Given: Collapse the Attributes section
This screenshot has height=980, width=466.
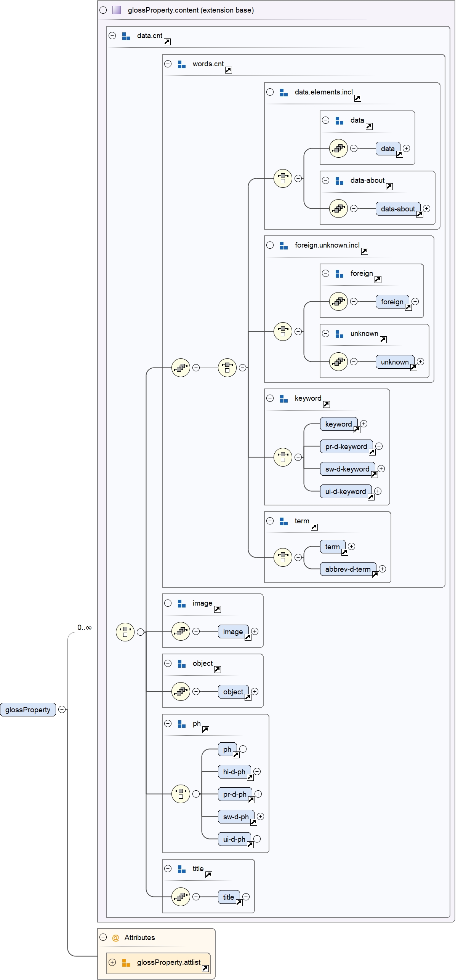Looking at the screenshot, I should click(103, 937).
